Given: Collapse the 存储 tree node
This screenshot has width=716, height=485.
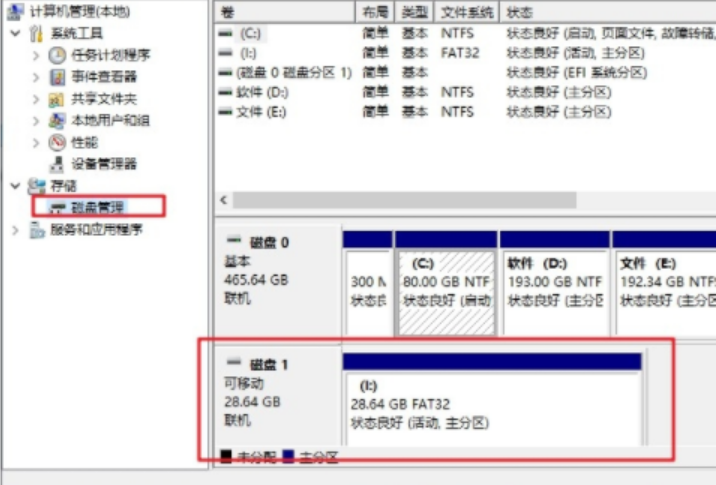Looking at the screenshot, I should tap(15, 186).
